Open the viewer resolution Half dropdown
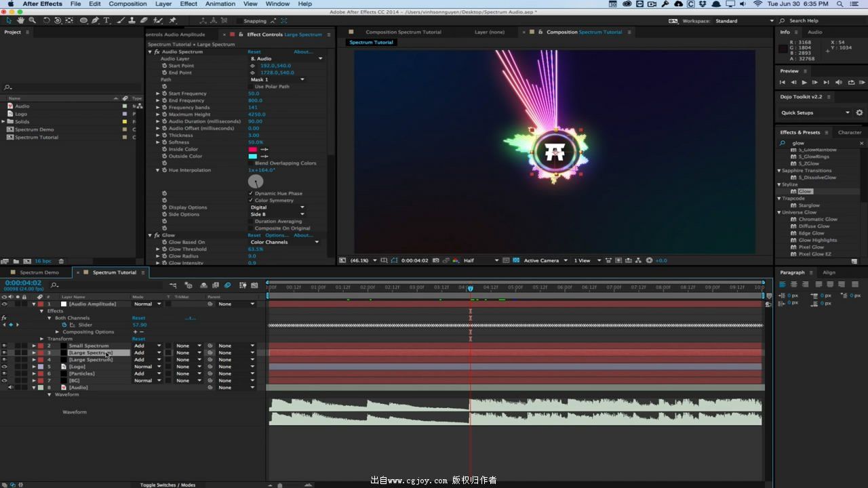Image resolution: width=868 pixels, height=488 pixels. pyautogui.click(x=481, y=260)
